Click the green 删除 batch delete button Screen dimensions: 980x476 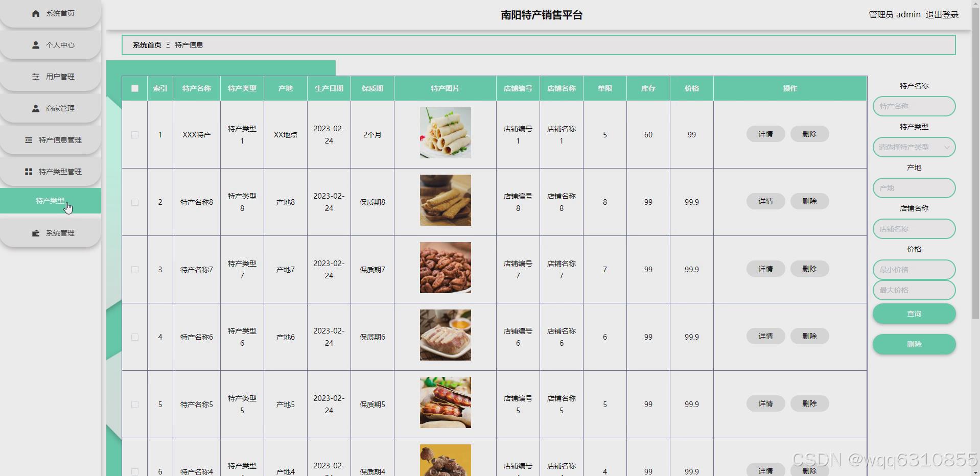(x=914, y=344)
